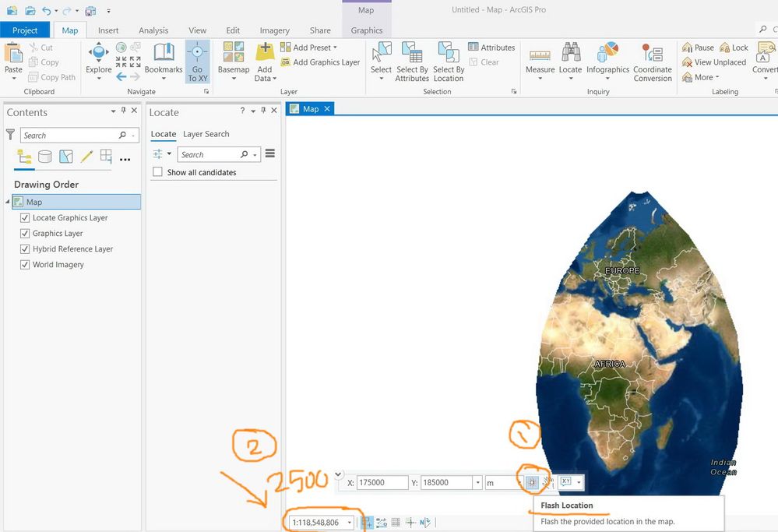The height and width of the screenshot is (532, 778).
Task: Click the Flash Location button
Action: point(532,483)
